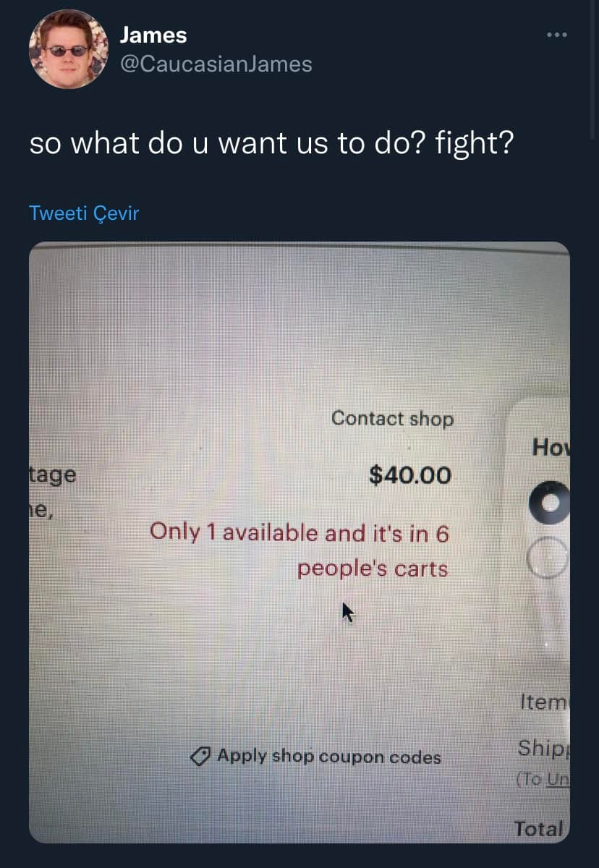The image size is (599, 868).
Task: Click the Item(s) row label
Action: click(545, 702)
